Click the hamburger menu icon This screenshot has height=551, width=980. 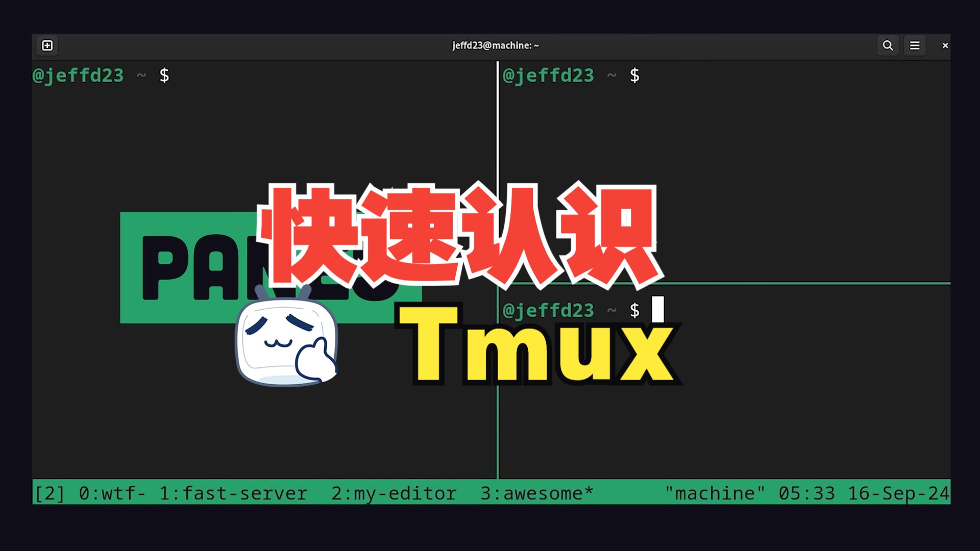click(915, 45)
